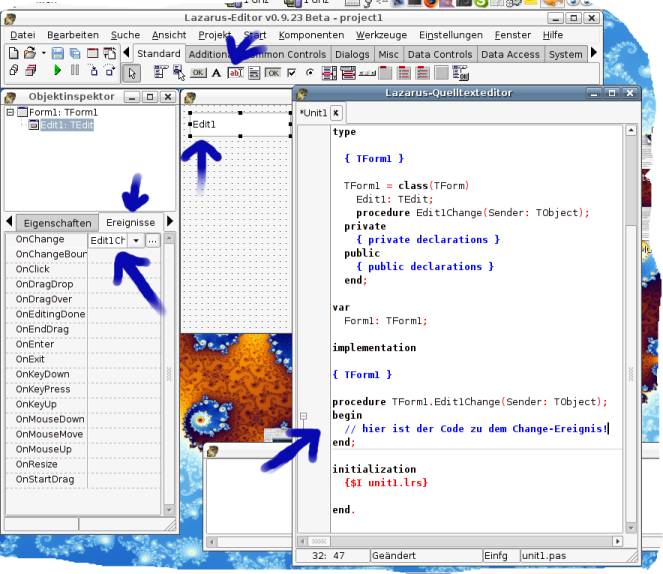Pick the TCheckGroup component icon
The image size is (663, 574).
point(422,73)
